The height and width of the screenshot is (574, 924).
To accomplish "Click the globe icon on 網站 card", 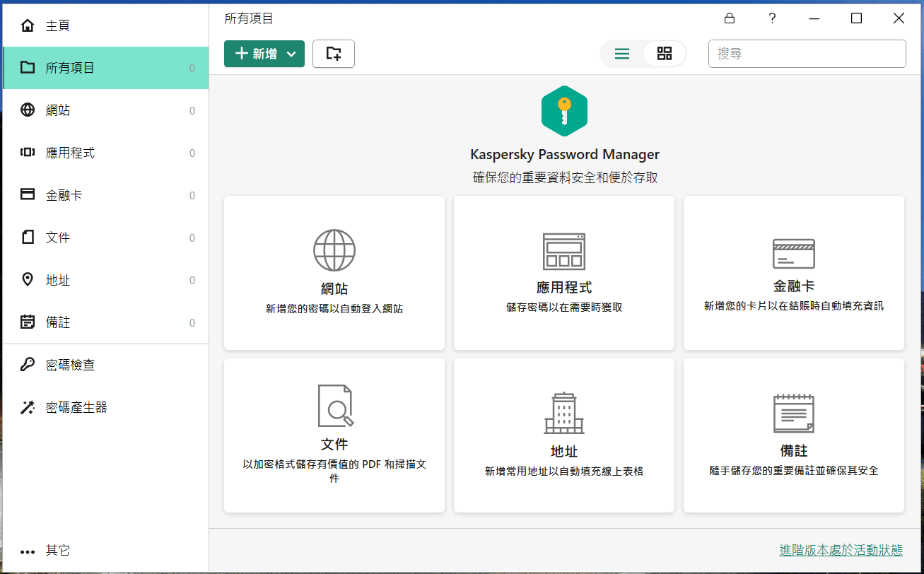I will tap(334, 250).
